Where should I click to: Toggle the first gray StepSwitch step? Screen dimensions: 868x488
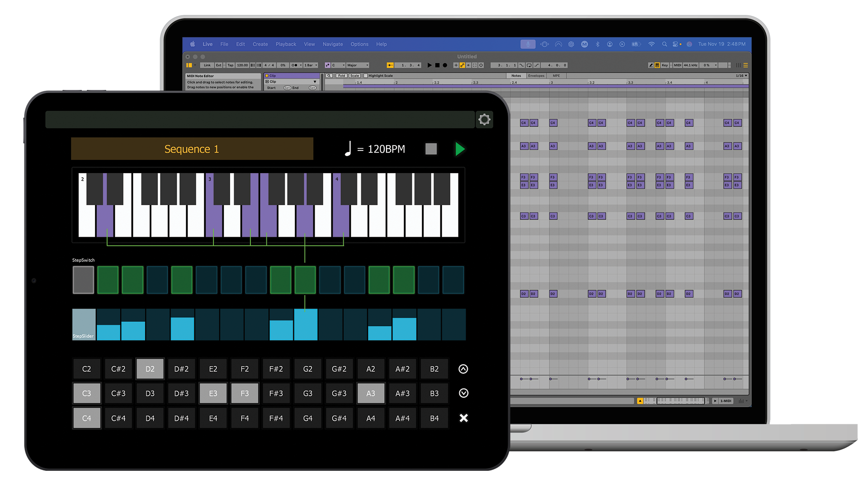[83, 280]
